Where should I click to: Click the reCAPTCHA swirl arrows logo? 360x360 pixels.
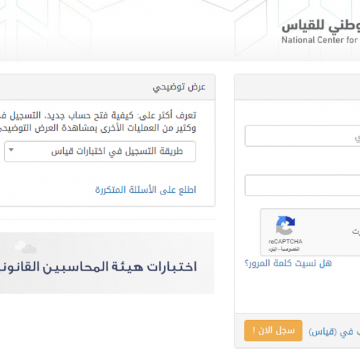[285, 226]
